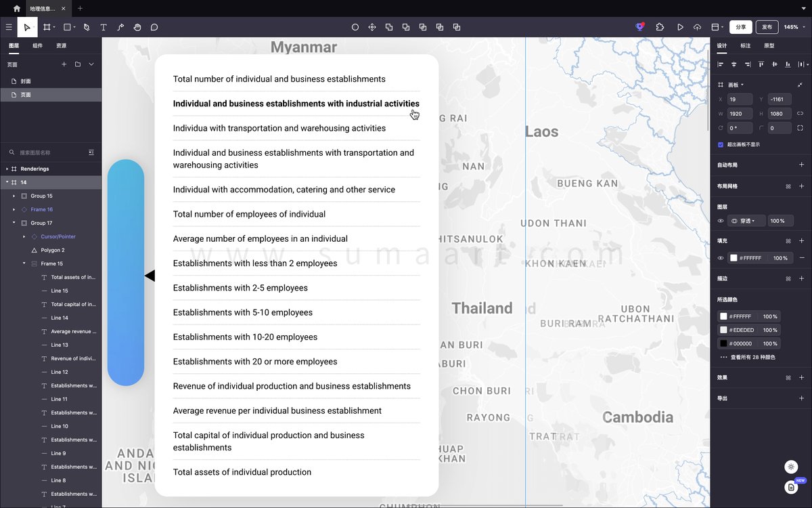812x508 pixels.
Task: Click the cloud upload icon
Action: coord(697,27)
